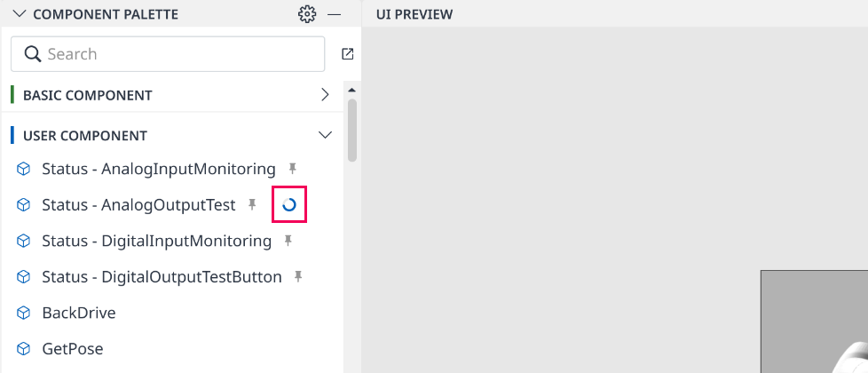
Task: Click cube icon next to BackDrive
Action: (23, 313)
